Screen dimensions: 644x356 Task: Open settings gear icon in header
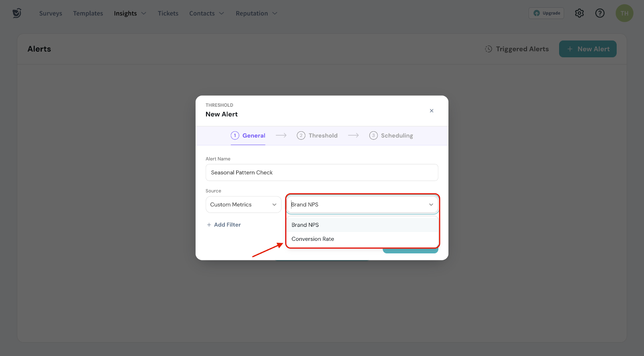(x=579, y=13)
